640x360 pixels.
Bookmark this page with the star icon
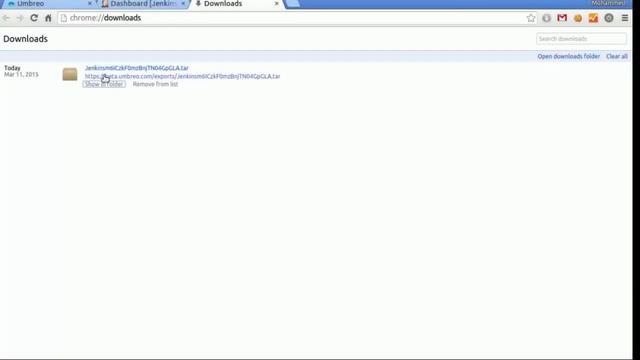[531, 18]
